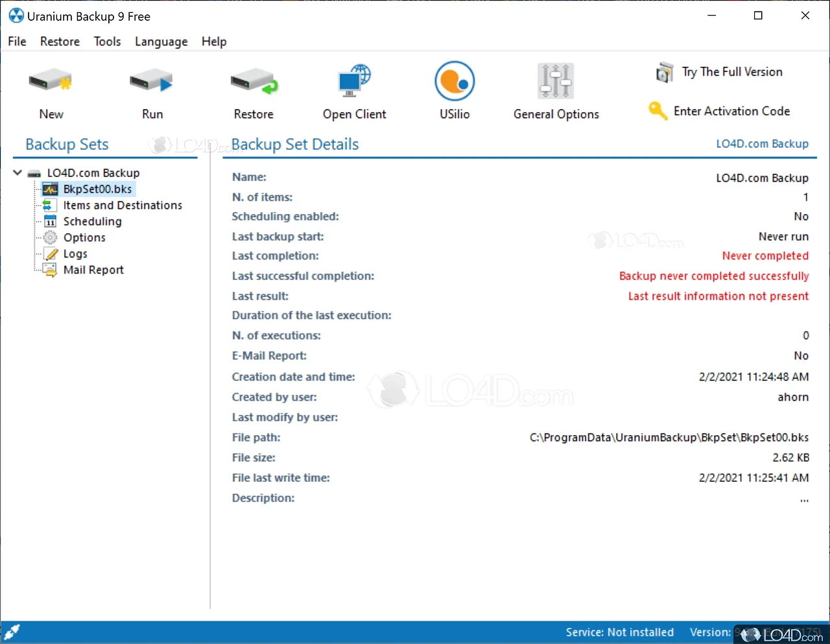830x644 pixels.
Task: Click the Duration of the last execution label
Action: pyautogui.click(x=311, y=316)
